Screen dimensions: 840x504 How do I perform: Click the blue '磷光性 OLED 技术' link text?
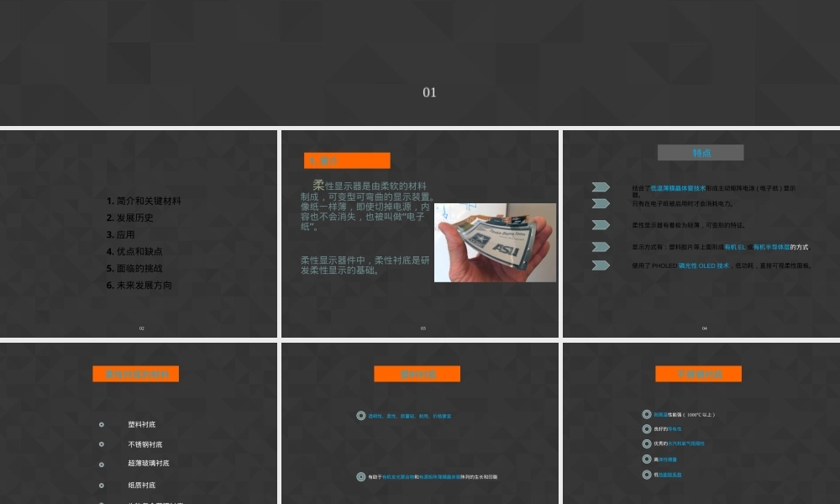[703, 265]
